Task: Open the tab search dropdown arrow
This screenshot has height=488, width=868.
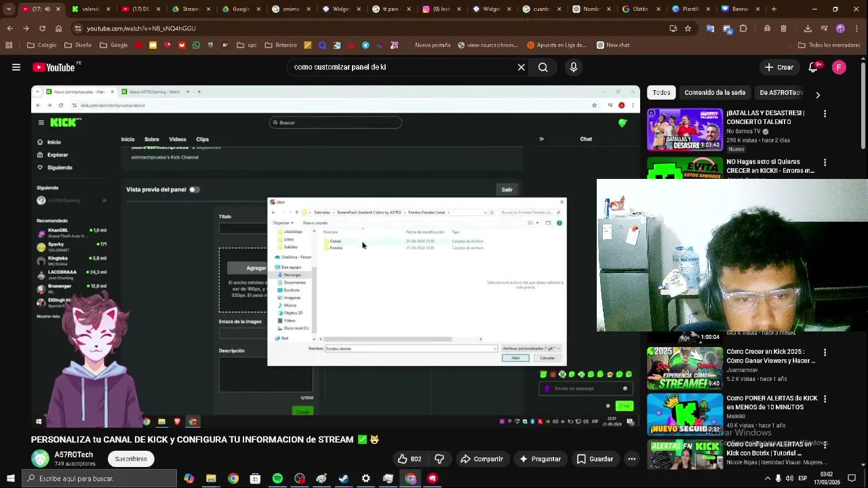Action: pyautogui.click(x=9, y=9)
